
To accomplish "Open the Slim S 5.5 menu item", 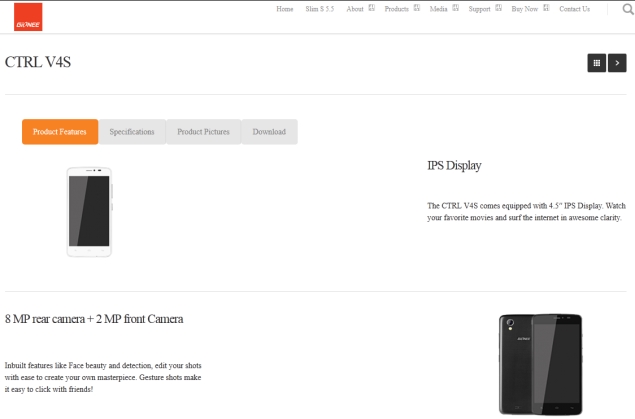I will [x=320, y=9].
